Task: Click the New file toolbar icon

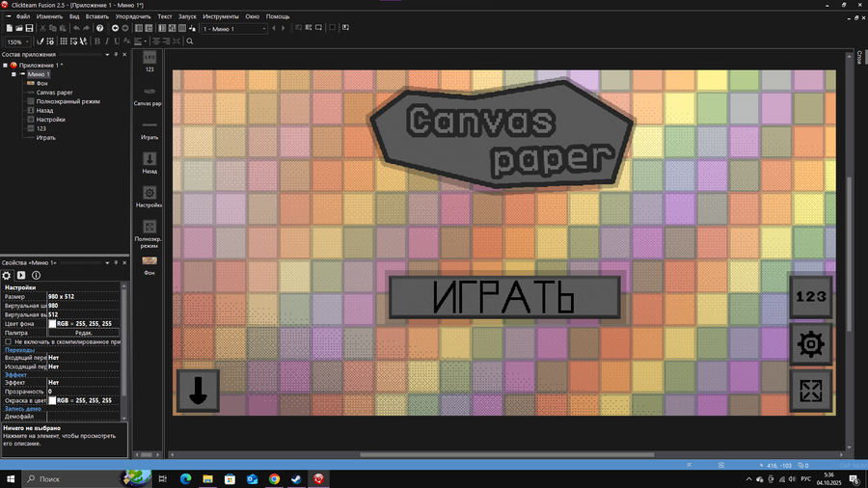Action: [10, 28]
